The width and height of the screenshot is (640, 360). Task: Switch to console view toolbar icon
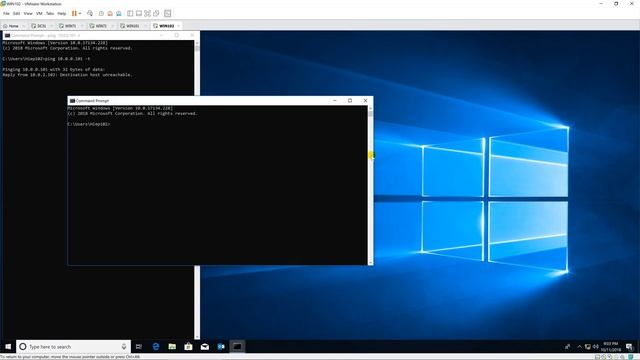point(139,13)
